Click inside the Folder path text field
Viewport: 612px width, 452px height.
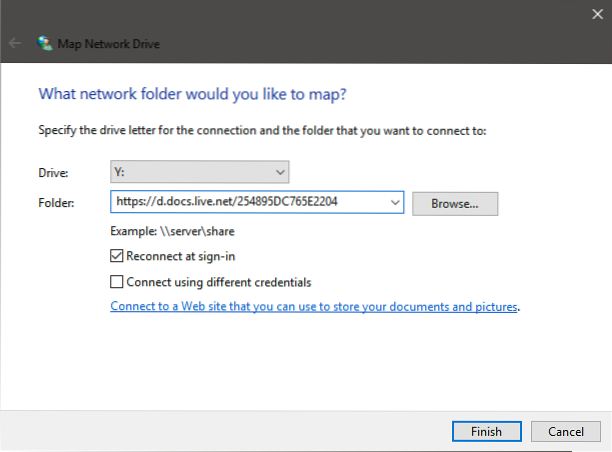(248, 203)
